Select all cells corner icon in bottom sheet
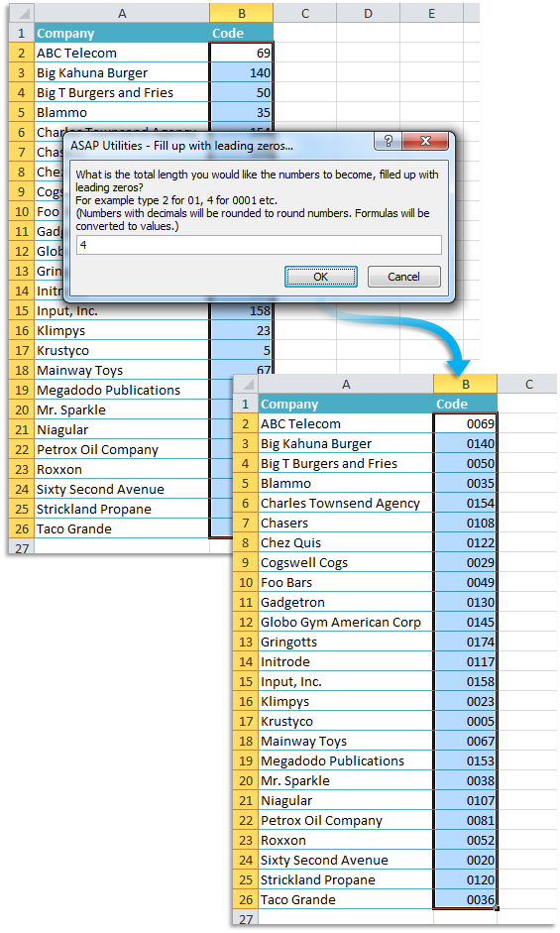 pyautogui.click(x=245, y=385)
